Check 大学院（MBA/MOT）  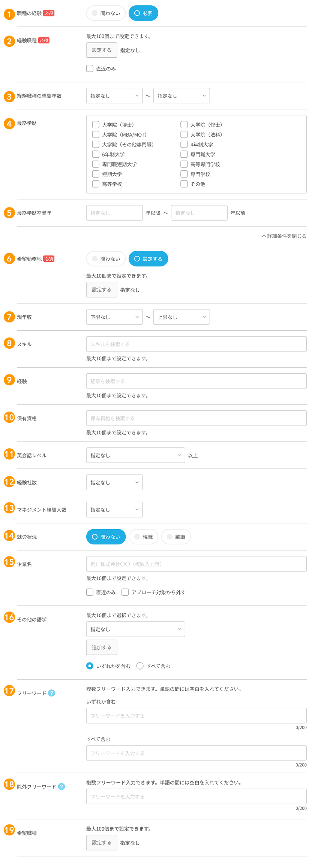click(96, 134)
